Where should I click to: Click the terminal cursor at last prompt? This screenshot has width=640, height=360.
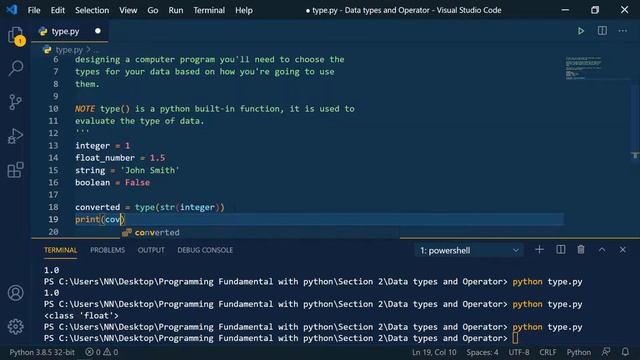click(x=515, y=338)
